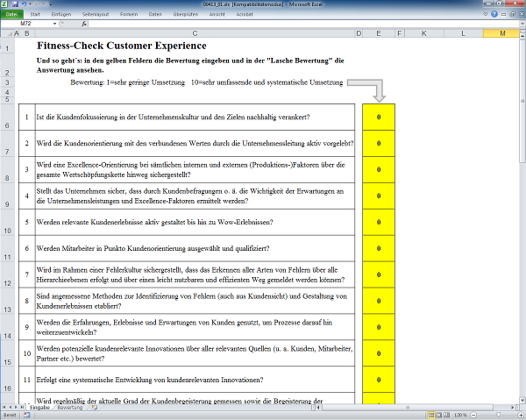Switch to the Bewertung sheet tab
This screenshot has height=420, width=526.
pos(70,408)
